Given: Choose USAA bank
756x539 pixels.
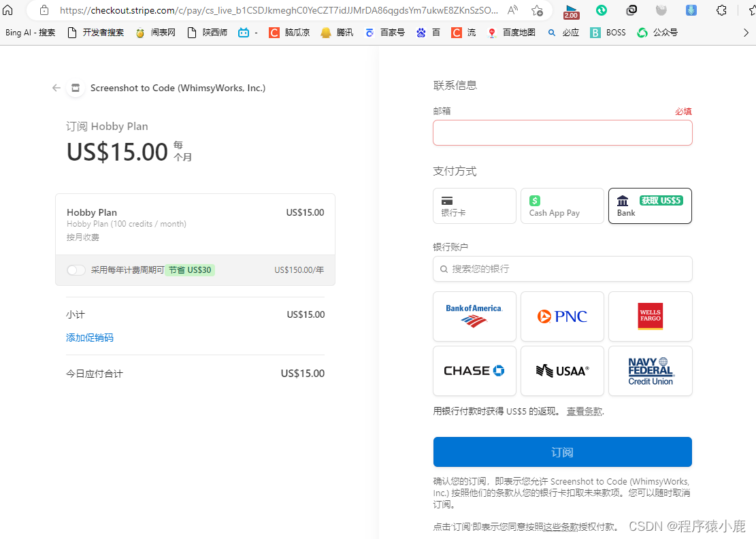Looking at the screenshot, I should point(562,371).
